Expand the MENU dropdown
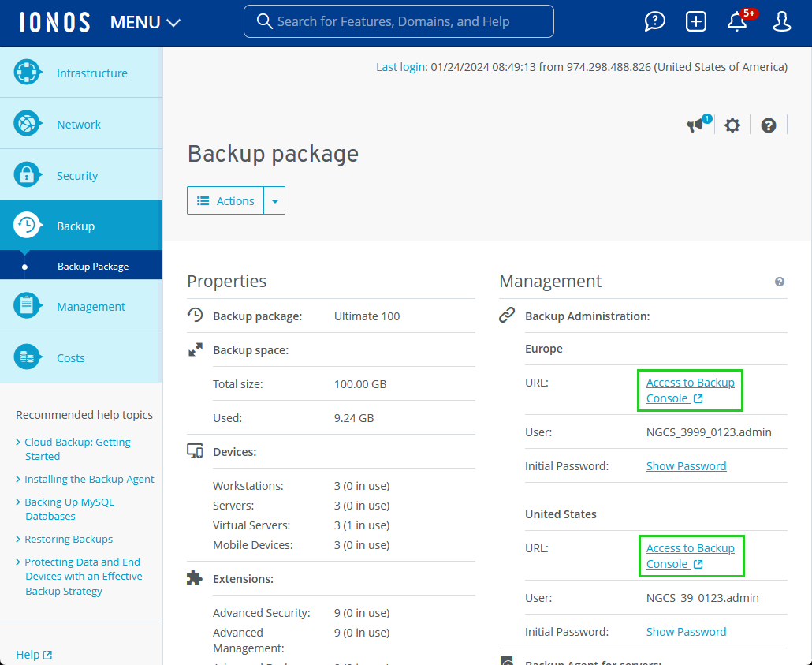The width and height of the screenshot is (812, 665). coord(146,22)
